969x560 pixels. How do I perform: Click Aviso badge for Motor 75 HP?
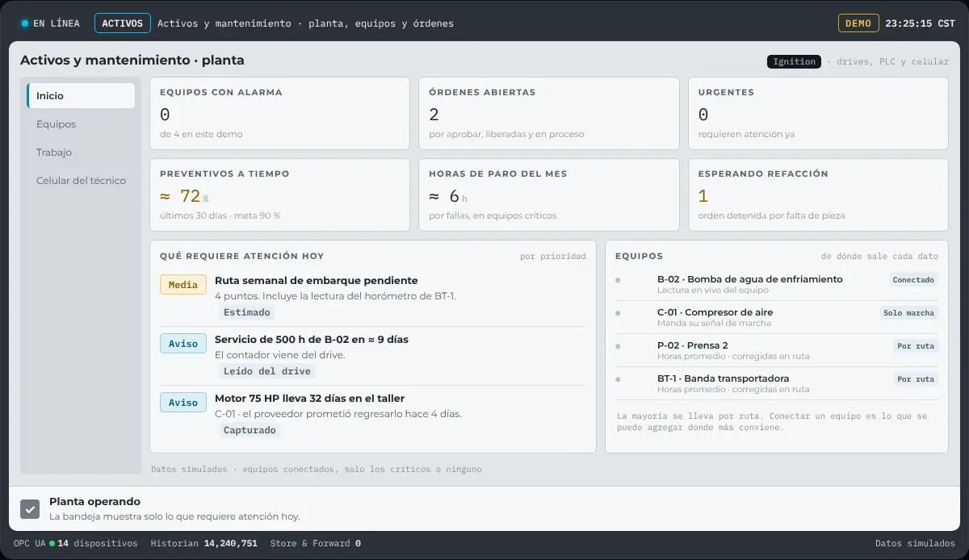(183, 403)
